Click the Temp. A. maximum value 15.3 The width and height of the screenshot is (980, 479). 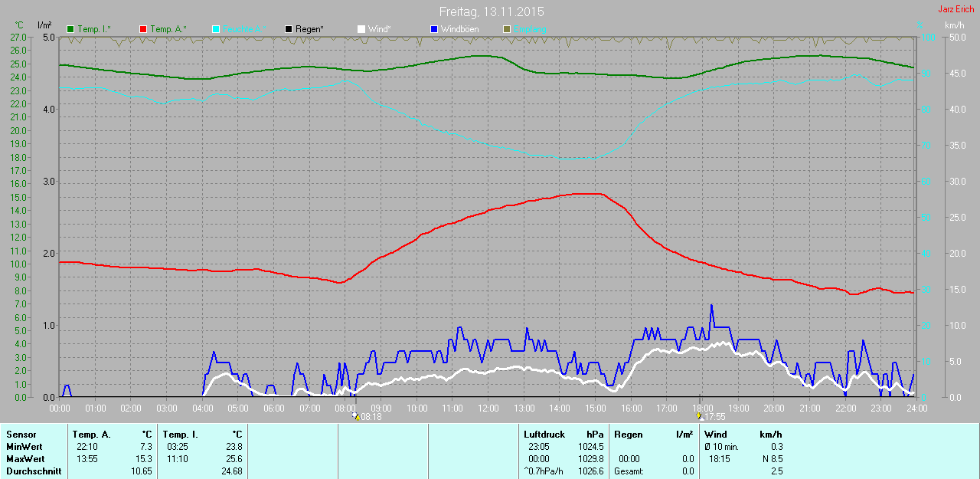click(144, 459)
